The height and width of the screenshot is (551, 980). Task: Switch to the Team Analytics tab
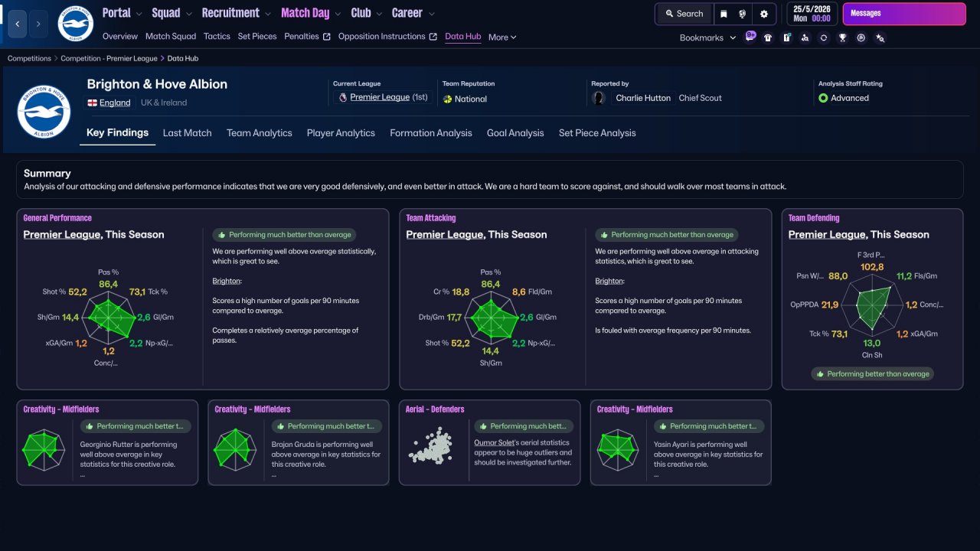click(x=260, y=133)
